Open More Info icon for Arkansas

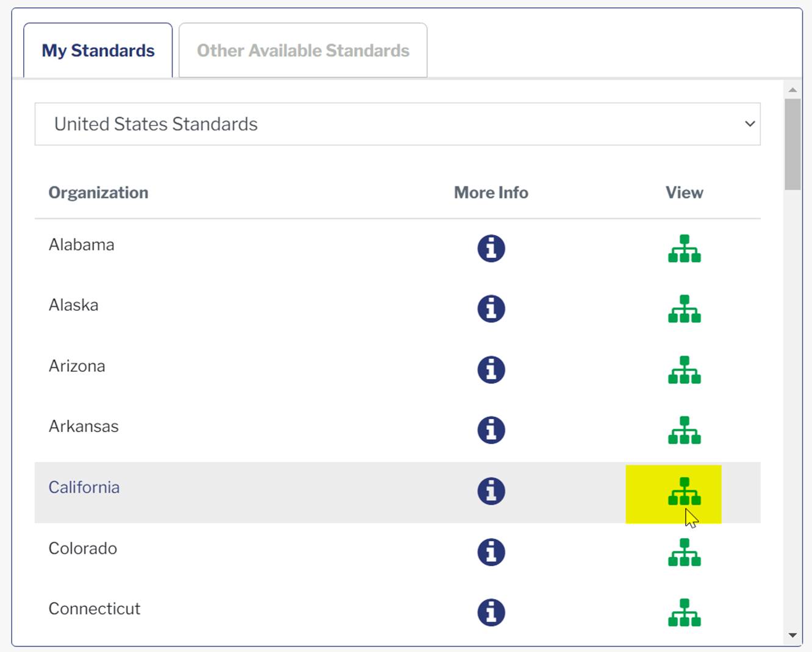coord(491,430)
